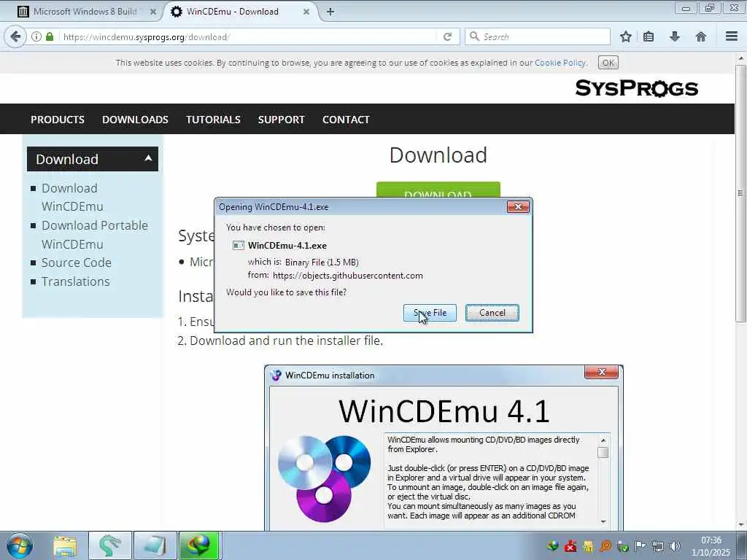Open TUTORIALS navigation menu
The width and height of the screenshot is (747, 560).
(x=213, y=120)
